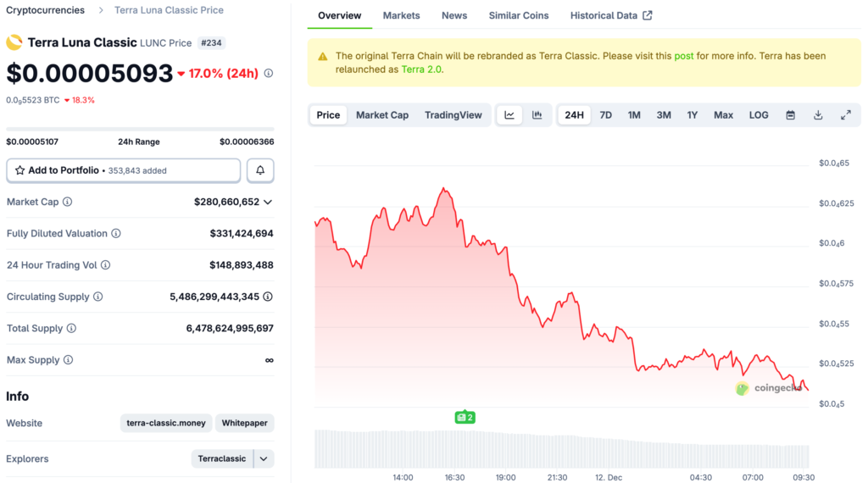Select the line chart view icon
The height and width of the screenshot is (483, 868).
pyautogui.click(x=509, y=115)
